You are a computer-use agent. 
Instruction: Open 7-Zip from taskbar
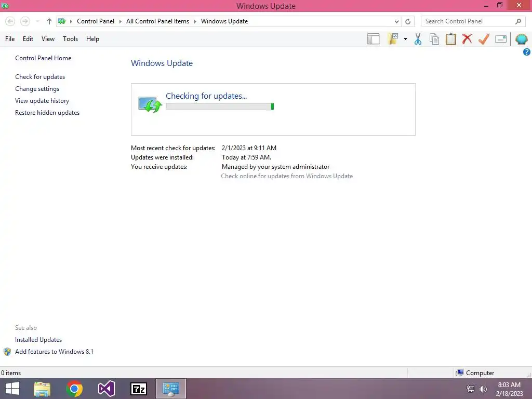138,389
